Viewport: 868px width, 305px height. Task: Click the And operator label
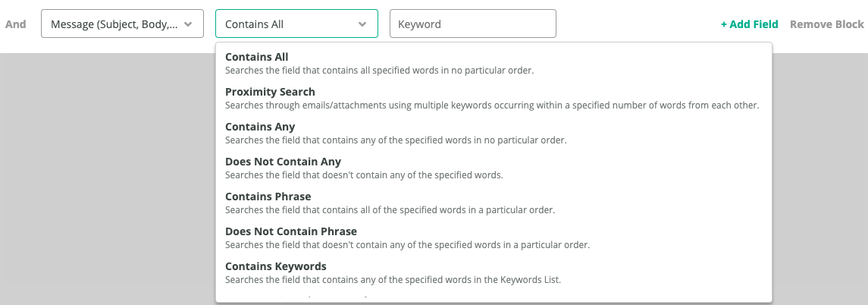[16, 24]
